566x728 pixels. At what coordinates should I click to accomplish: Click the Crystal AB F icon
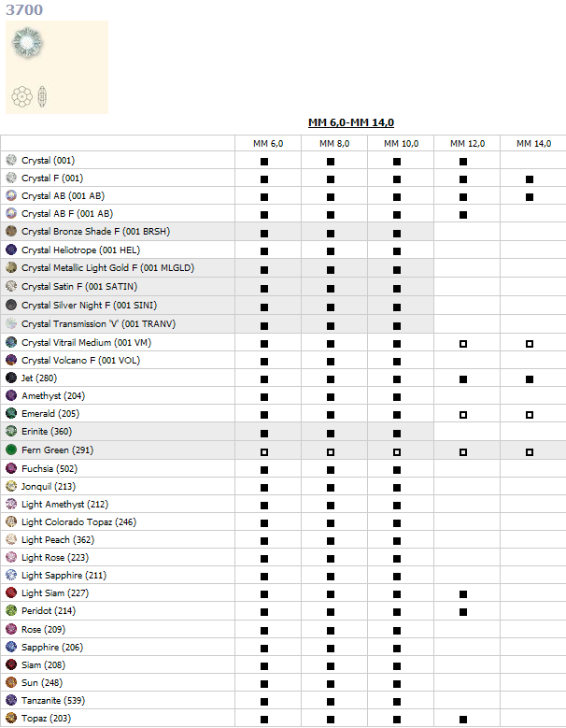11,214
